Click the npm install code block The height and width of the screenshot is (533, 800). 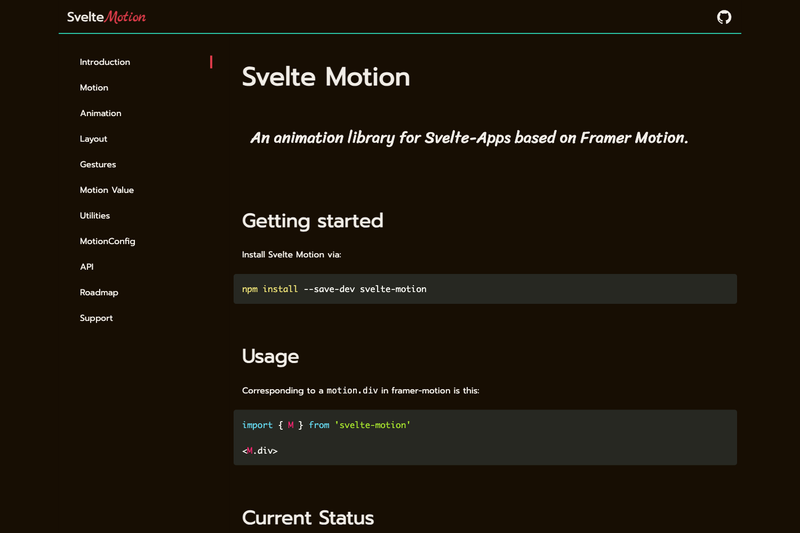click(x=485, y=289)
